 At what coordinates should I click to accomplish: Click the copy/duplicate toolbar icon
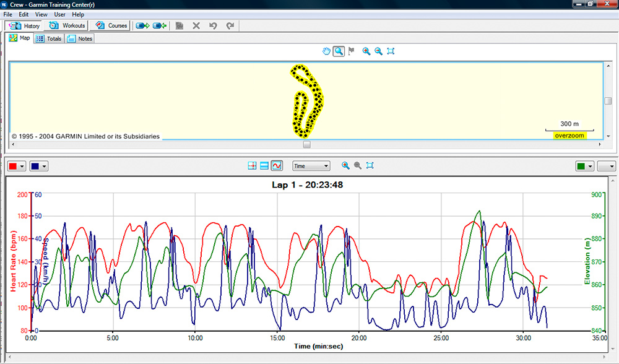click(180, 25)
